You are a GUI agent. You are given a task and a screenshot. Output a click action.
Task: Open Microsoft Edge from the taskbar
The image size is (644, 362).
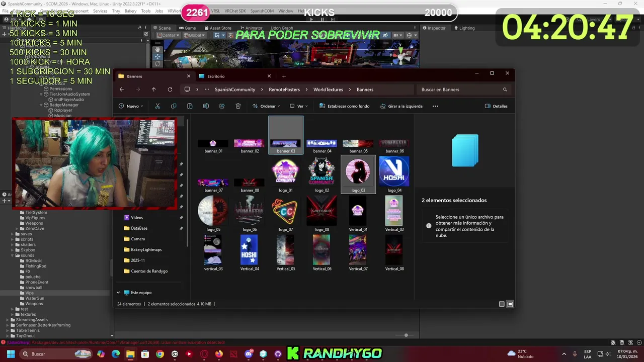coord(116,354)
